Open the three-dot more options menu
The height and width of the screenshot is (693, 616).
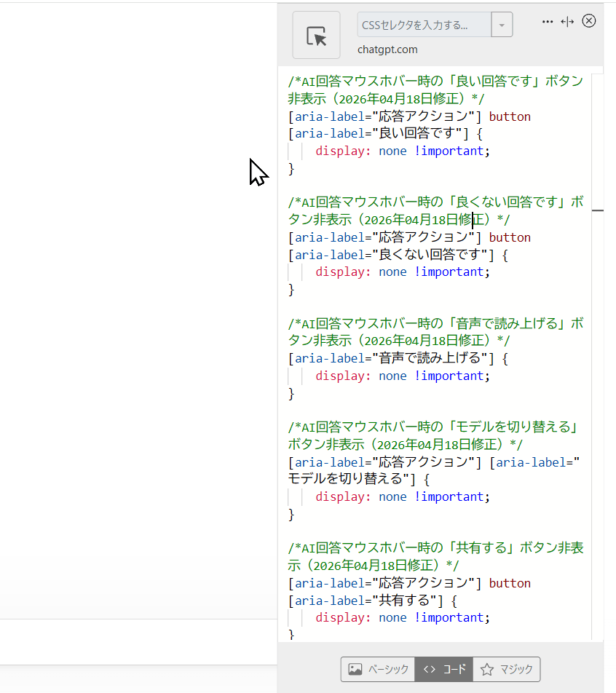coord(548,22)
